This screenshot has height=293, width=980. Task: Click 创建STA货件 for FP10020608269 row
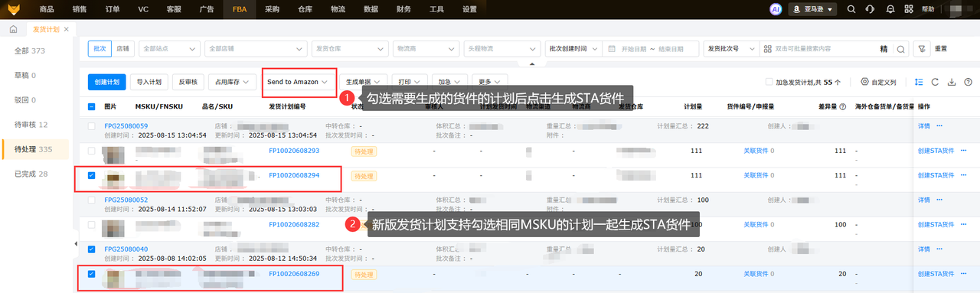[x=936, y=274]
